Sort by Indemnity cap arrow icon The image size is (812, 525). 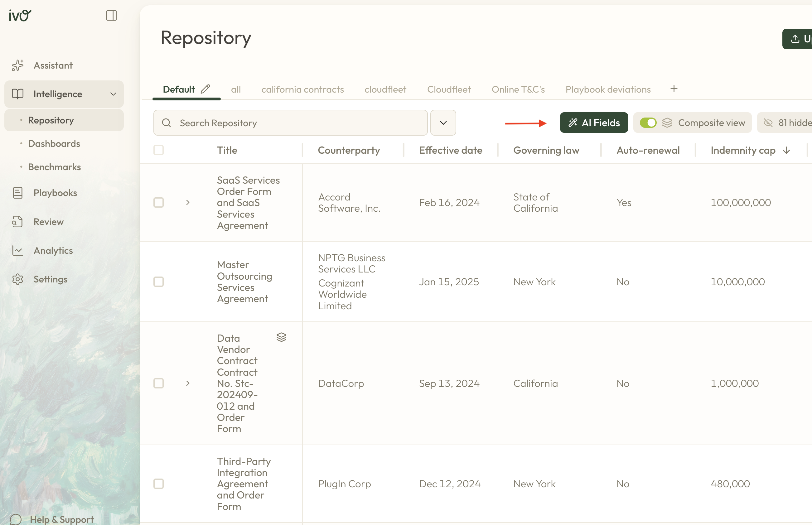[786, 150]
